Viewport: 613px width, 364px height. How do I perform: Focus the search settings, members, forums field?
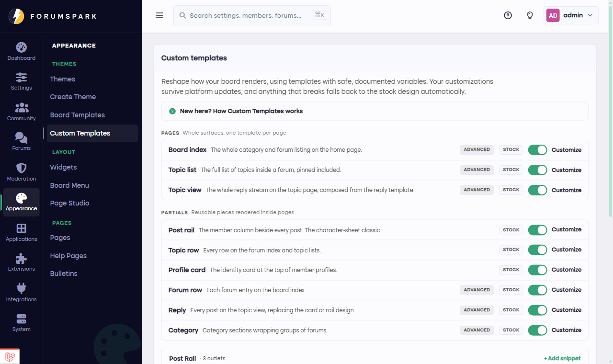pos(252,15)
